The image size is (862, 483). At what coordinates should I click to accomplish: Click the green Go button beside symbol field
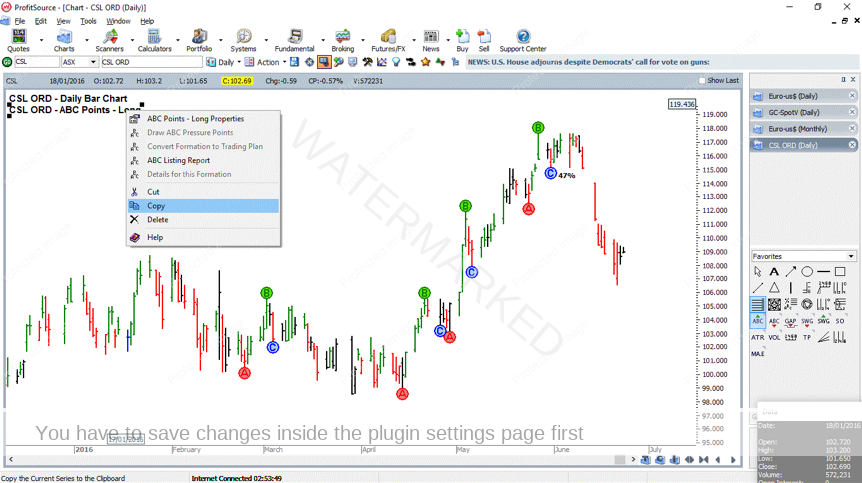[7, 62]
